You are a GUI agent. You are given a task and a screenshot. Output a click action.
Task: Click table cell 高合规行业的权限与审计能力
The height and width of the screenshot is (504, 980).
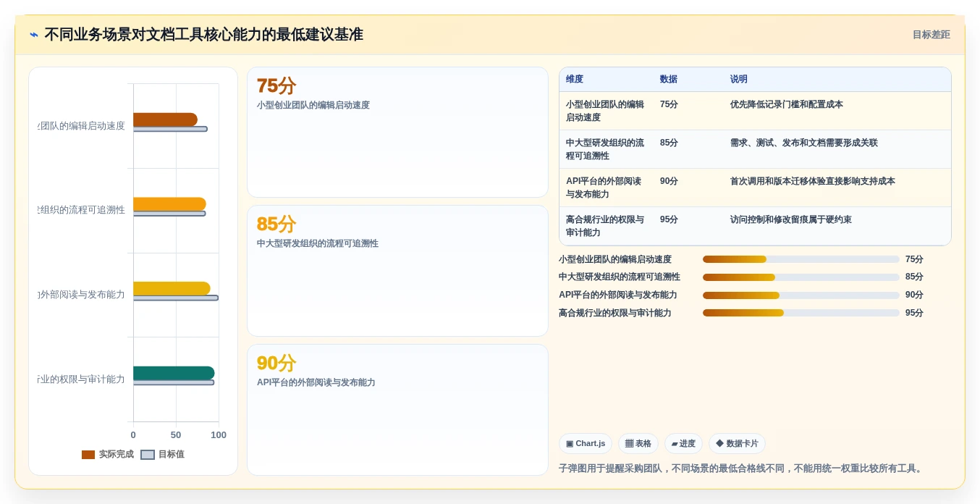(x=605, y=226)
